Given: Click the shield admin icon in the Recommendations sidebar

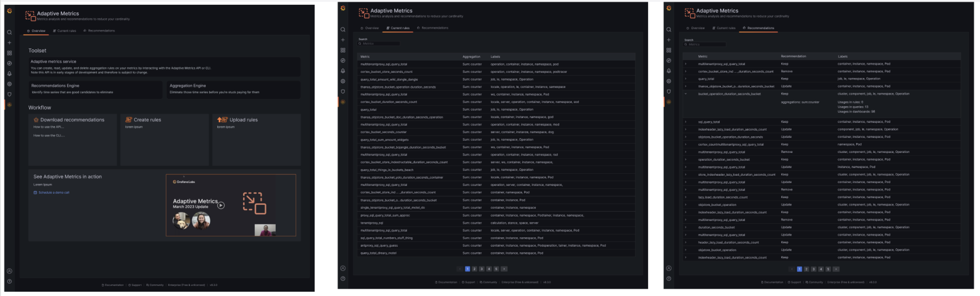Looking at the screenshot, I should (x=669, y=92).
